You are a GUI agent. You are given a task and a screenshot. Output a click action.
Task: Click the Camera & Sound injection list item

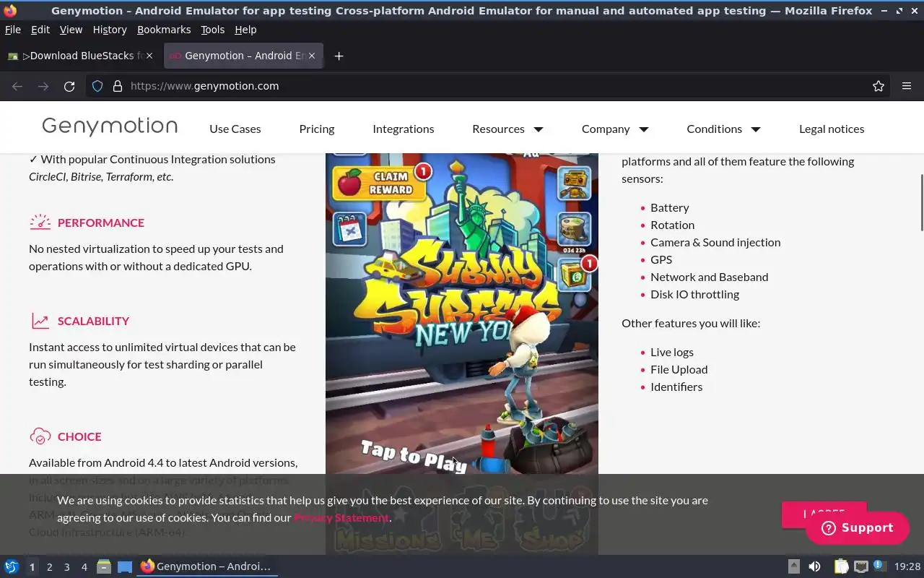[715, 242]
